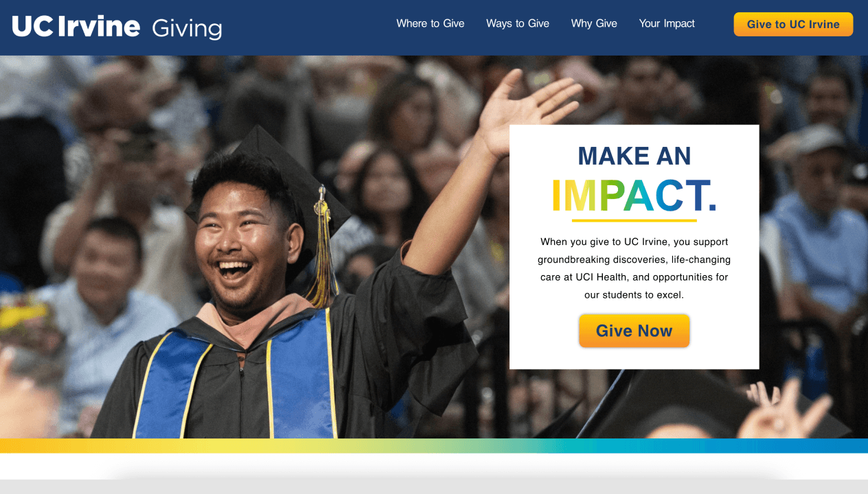Open the Ways to Give menu
Image resolution: width=868 pixels, height=494 pixels.
coord(518,23)
